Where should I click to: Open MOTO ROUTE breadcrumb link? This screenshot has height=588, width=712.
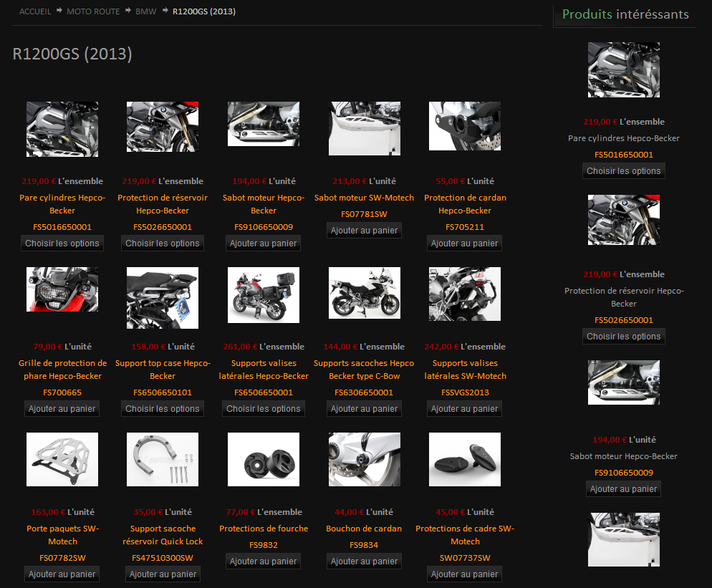[93, 11]
